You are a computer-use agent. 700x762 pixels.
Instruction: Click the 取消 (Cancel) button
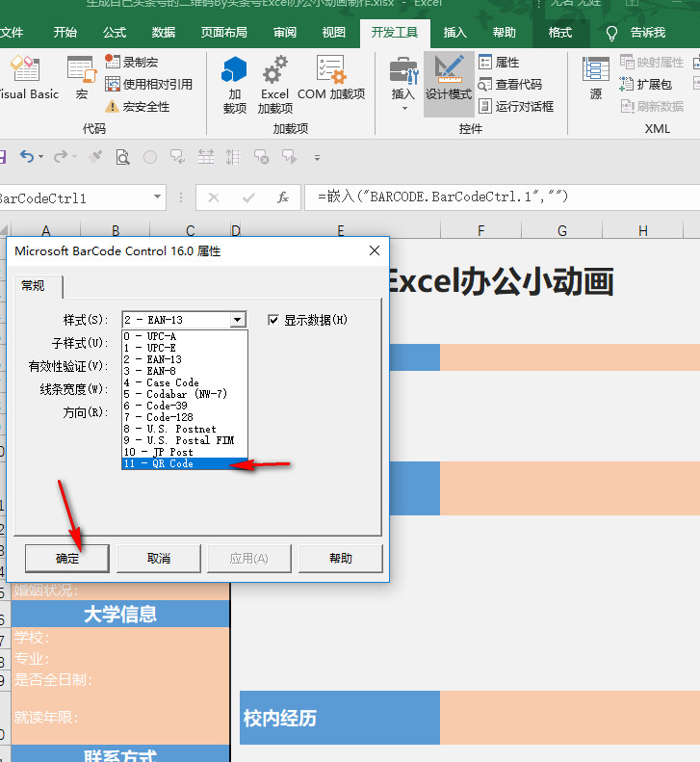(x=158, y=559)
